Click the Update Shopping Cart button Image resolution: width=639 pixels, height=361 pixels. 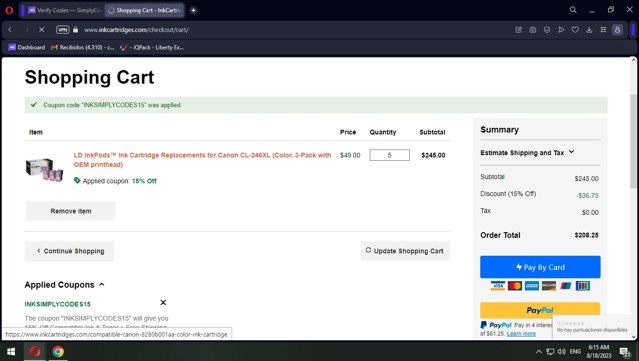405,251
